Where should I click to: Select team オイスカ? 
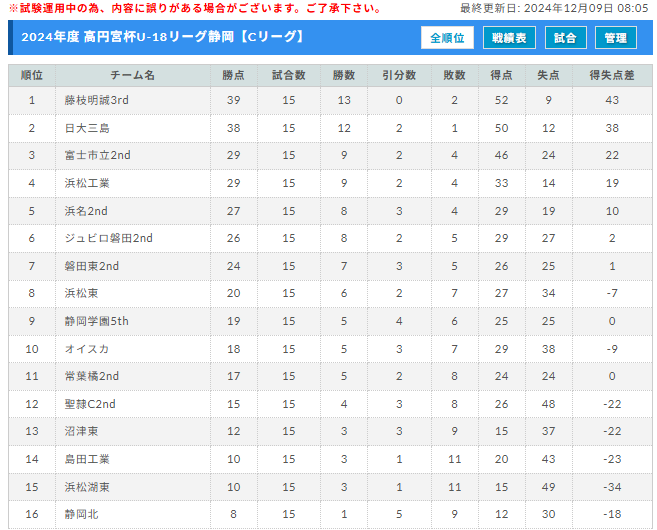[87, 349]
